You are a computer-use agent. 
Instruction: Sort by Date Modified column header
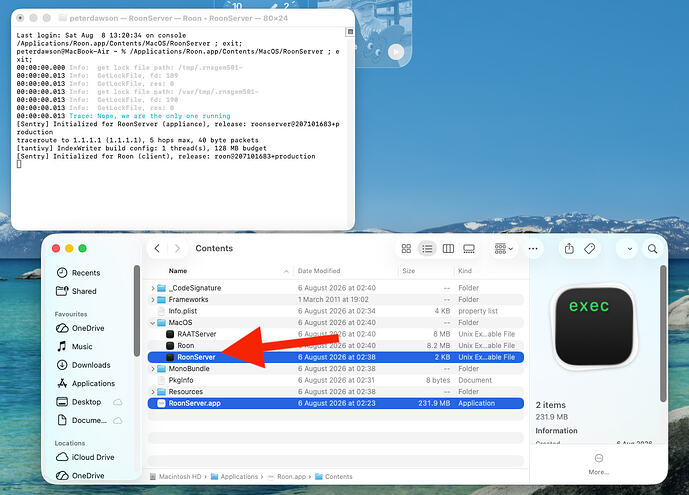point(319,271)
